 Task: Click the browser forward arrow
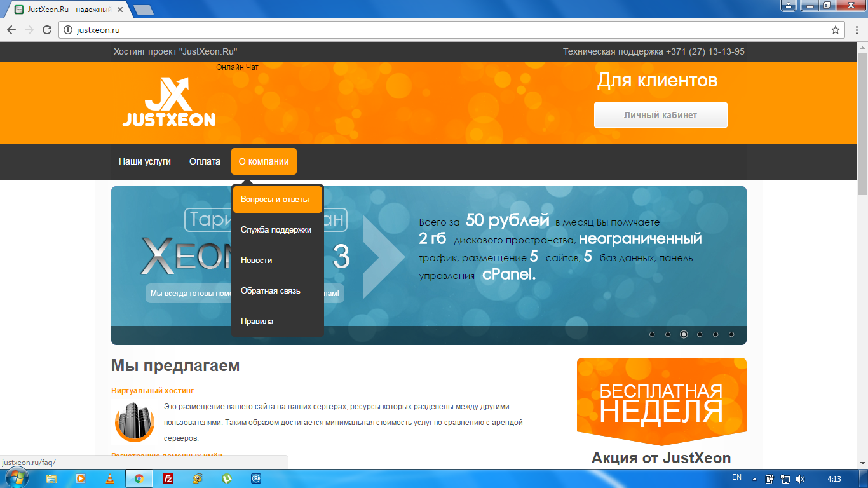[29, 30]
